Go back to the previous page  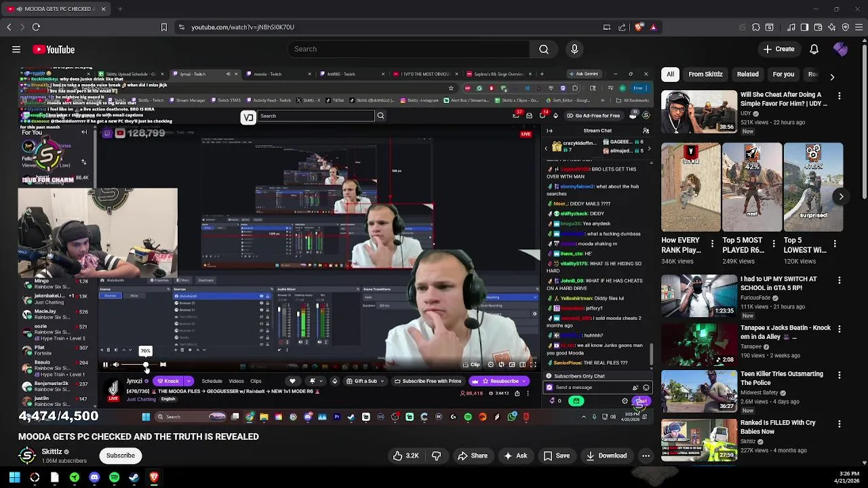click(x=9, y=27)
